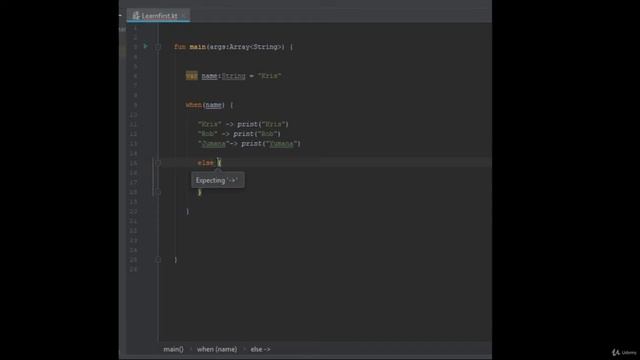Click the 'when' keyword
The width and height of the screenshot is (640, 360).
pos(193,105)
